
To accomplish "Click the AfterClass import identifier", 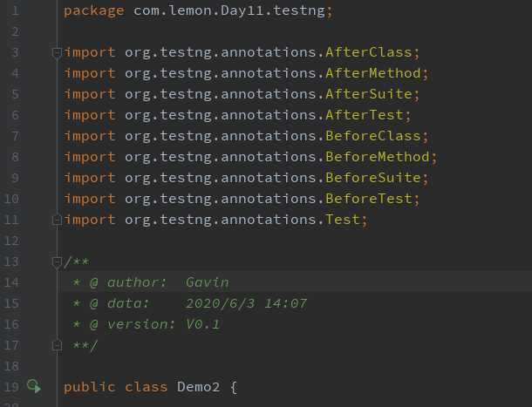I will [368, 52].
